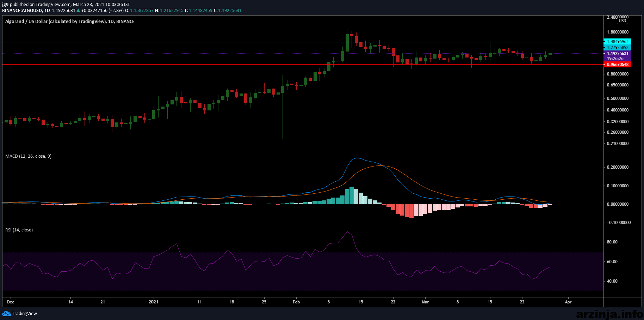The width and height of the screenshot is (644, 320).
Task: Click the BINANCE:ALGOUSD symbol text in header
Action: [x=22, y=10]
